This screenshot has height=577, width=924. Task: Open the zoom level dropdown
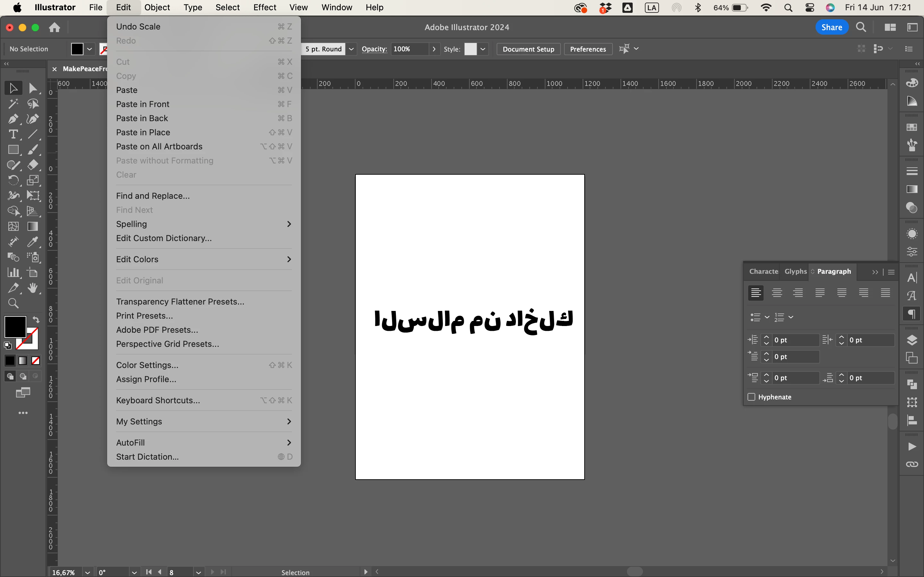click(x=88, y=572)
